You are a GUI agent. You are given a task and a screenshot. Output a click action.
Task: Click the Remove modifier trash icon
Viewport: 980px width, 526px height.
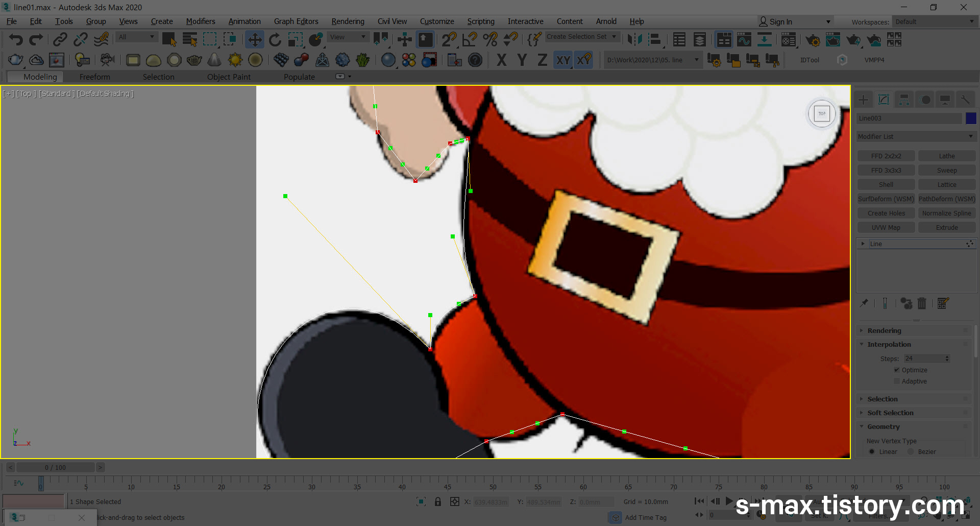pyautogui.click(x=922, y=303)
